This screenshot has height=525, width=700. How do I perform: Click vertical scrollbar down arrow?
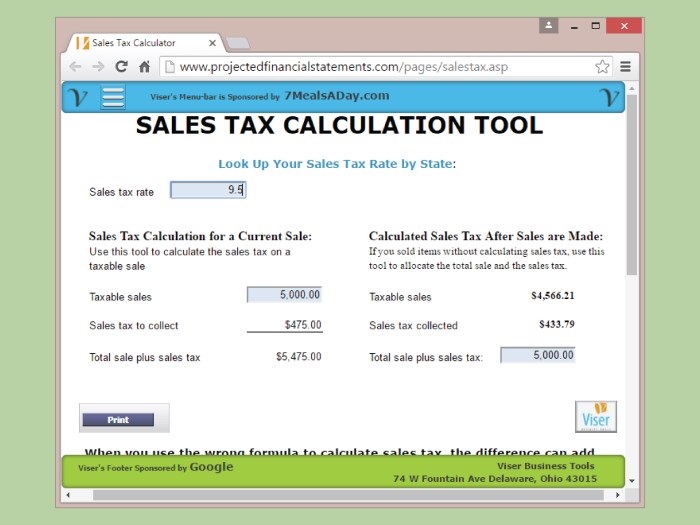(x=632, y=481)
